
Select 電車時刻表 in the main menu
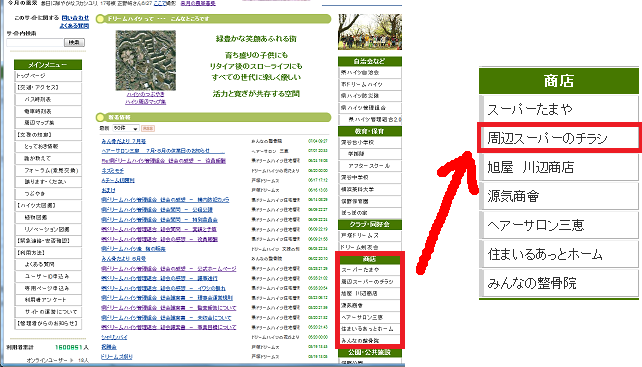(48, 111)
